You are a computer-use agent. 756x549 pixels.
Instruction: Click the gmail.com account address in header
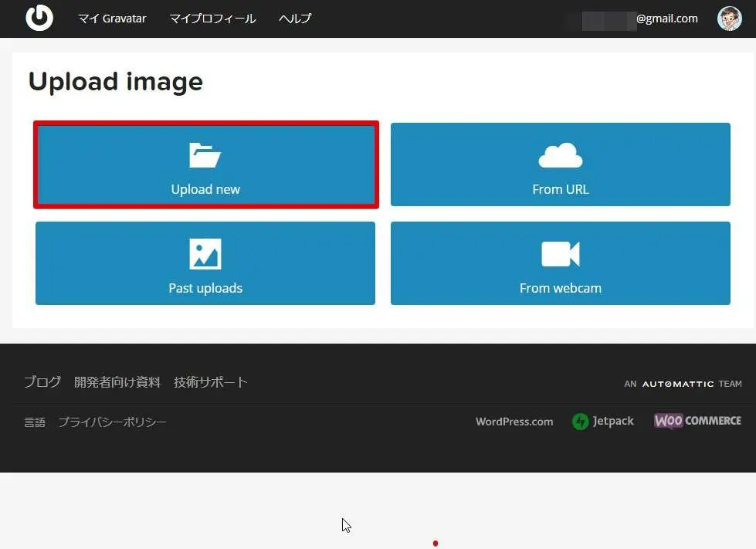(x=641, y=19)
